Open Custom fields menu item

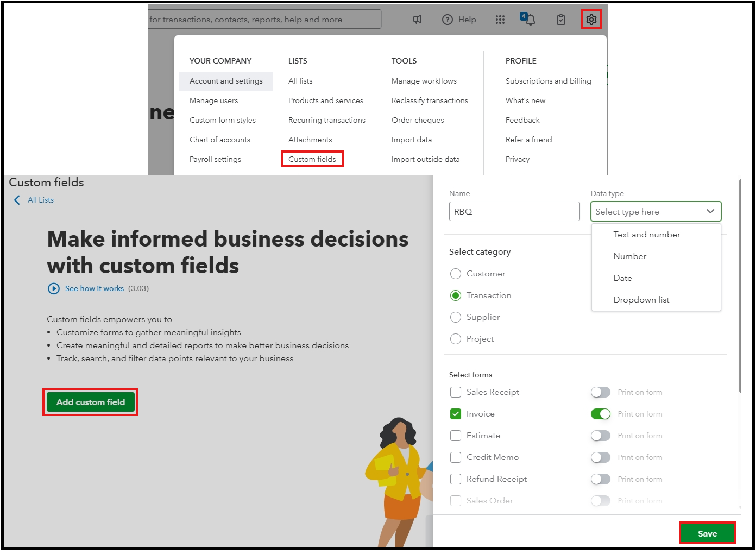312,159
